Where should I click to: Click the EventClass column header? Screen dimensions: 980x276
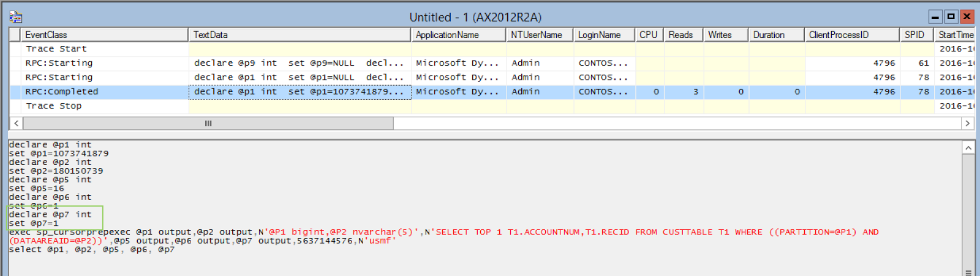coord(46,35)
